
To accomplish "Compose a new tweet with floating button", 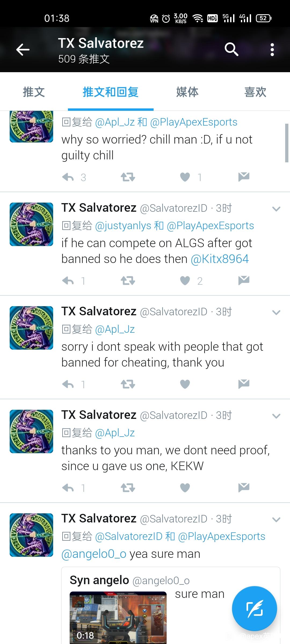I will click(x=254, y=608).
